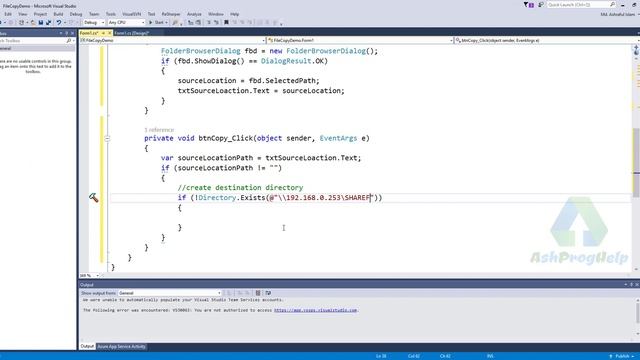Open the Build menu
This screenshot has height=360, width=640.
coord(58,14)
